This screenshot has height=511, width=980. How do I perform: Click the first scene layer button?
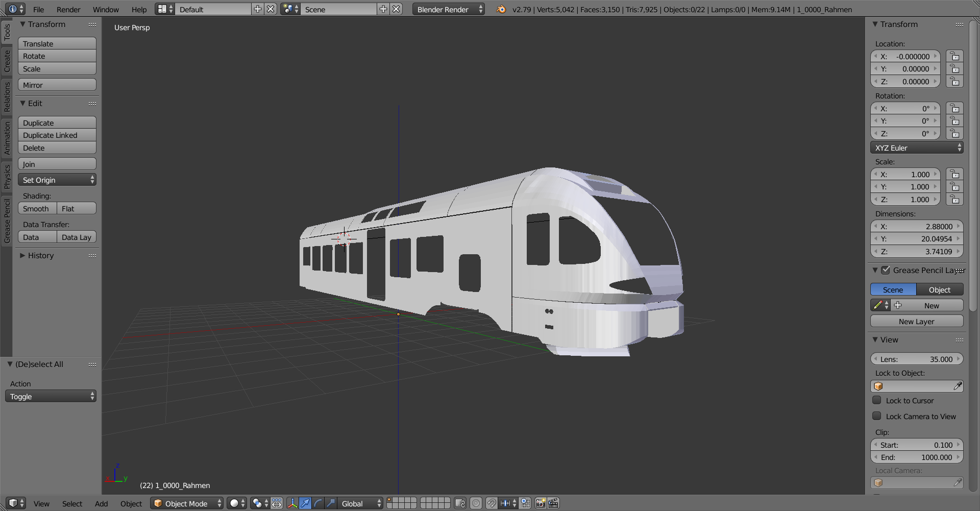click(x=390, y=500)
